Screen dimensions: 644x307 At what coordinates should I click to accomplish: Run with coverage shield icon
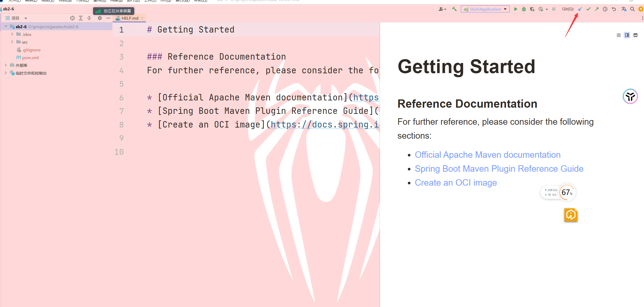[x=532, y=9]
